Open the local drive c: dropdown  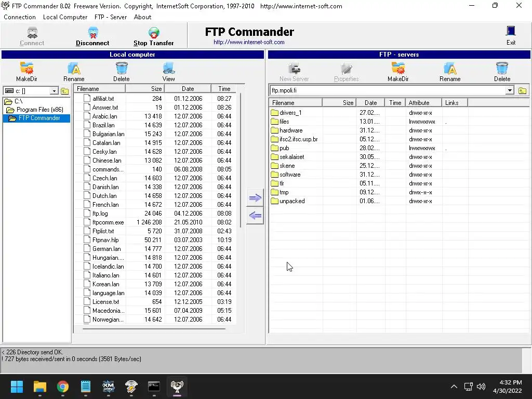(54, 91)
